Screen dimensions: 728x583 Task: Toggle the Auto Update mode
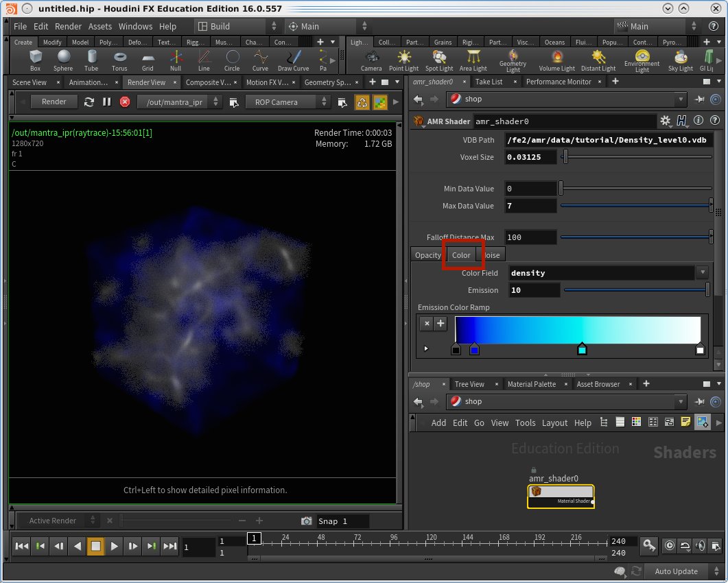coord(676,571)
